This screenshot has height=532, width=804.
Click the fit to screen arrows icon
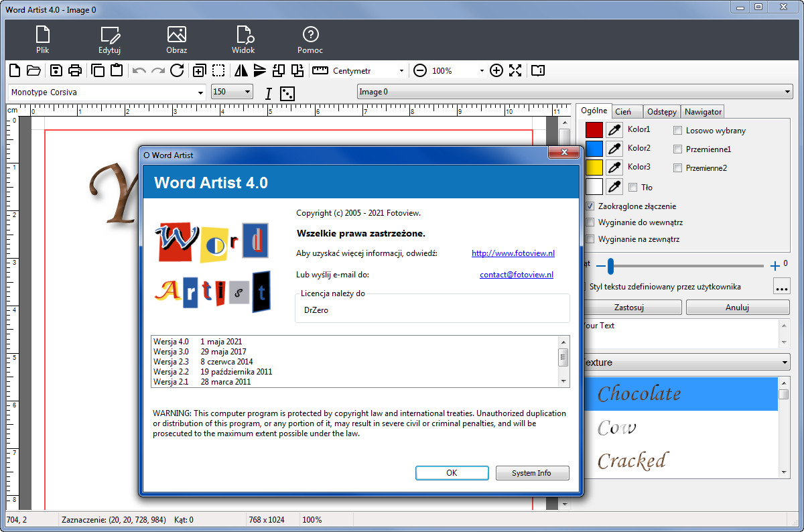coord(515,70)
